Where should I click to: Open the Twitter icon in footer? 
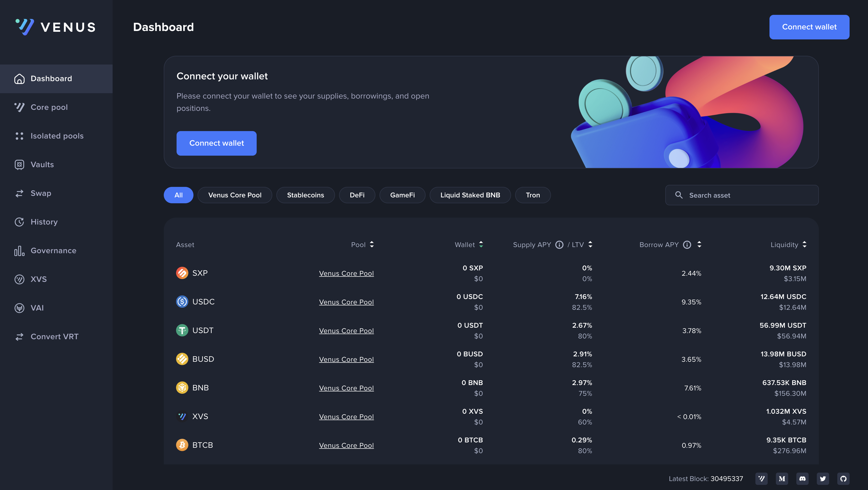coord(823,478)
